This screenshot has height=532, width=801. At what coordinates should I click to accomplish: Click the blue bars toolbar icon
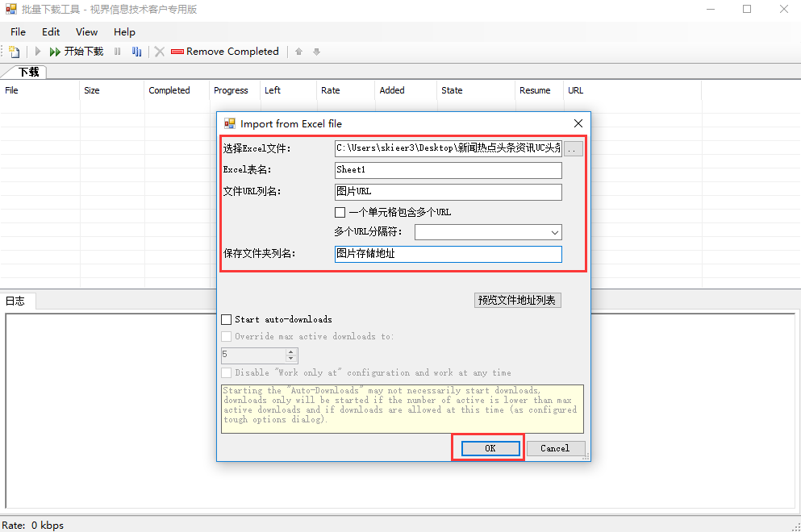point(137,52)
